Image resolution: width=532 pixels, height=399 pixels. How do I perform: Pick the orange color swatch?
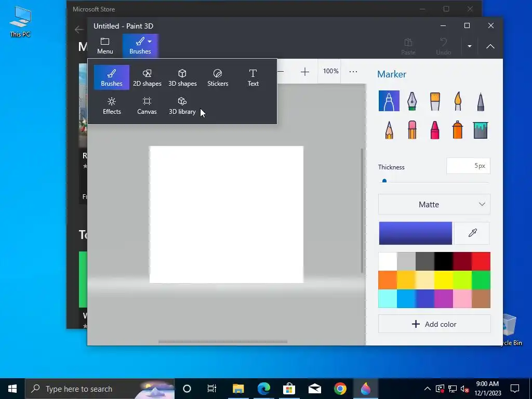click(x=388, y=280)
